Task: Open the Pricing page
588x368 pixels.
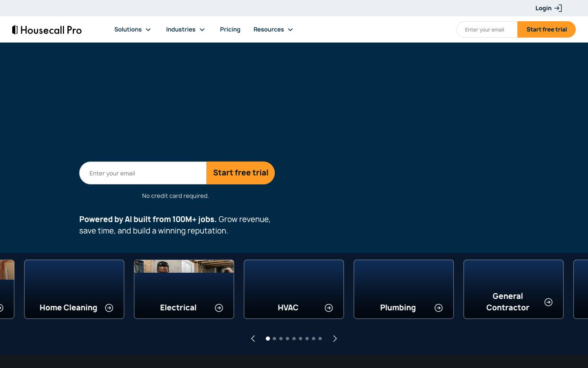Action: click(230, 29)
